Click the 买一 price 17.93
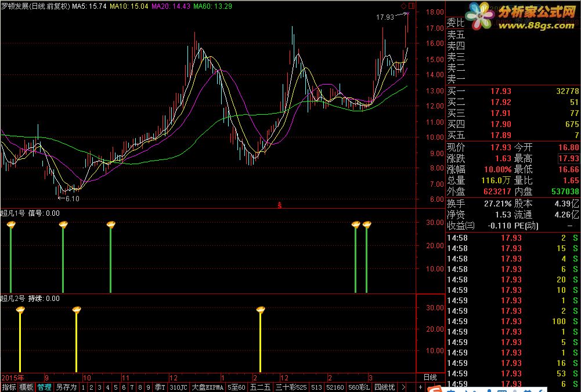This screenshot has width=581, height=392. click(501, 91)
